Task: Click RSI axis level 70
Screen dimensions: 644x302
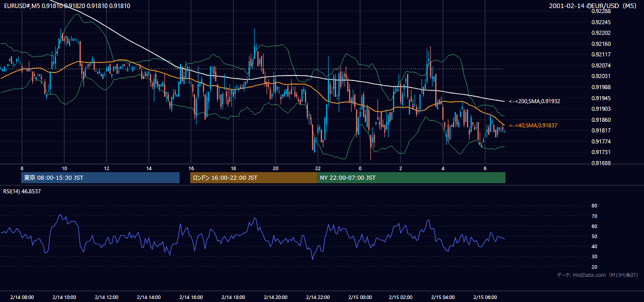Action: pyautogui.click(x=594, y=216)
